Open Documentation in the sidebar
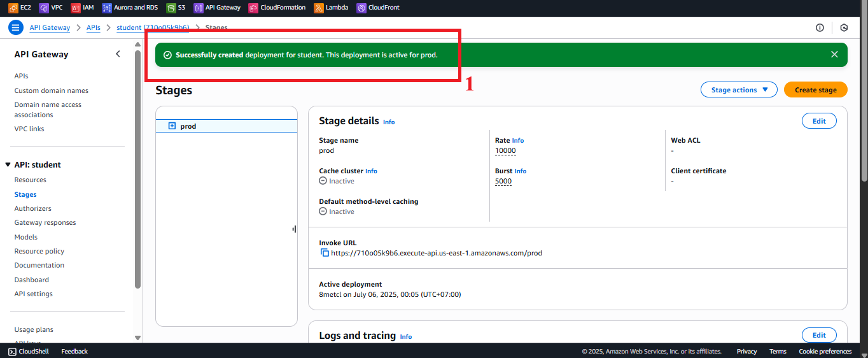Viewport: 868px width, 358px height. pyautogui.click(x=39, y=265)
